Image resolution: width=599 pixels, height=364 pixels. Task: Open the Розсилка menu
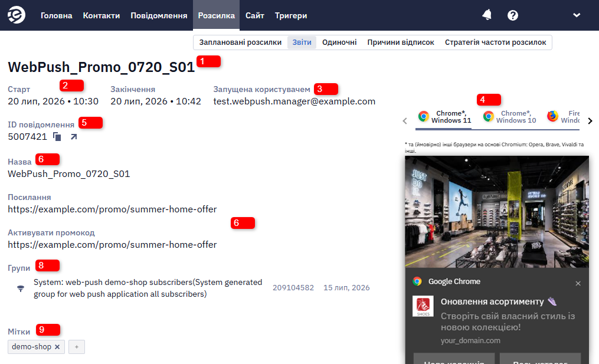click(216, 16)
